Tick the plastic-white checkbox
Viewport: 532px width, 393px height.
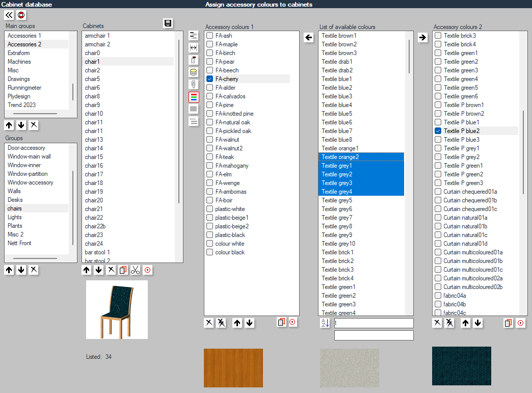(x=209, y=208)
